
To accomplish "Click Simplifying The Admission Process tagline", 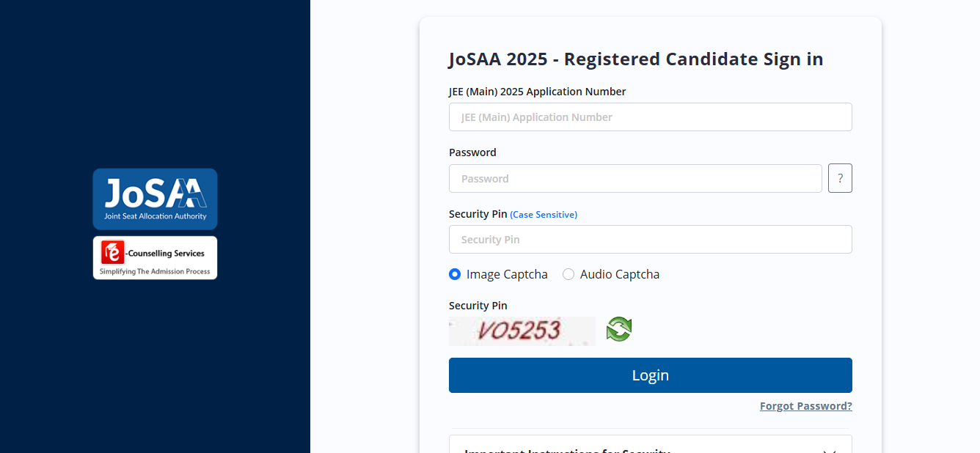I will coord(155,271).
